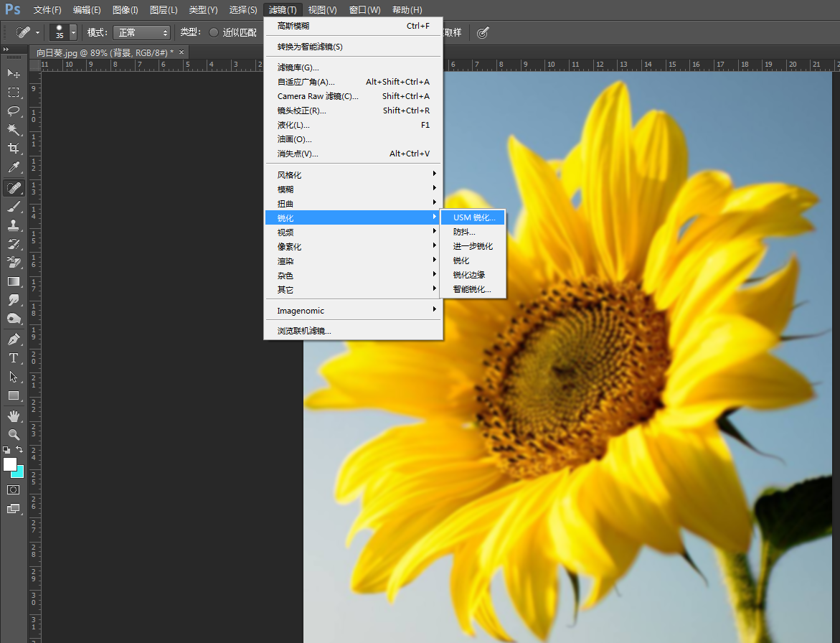Expand the 其它 submenu
Viewport: 840px width, 643px height.
[x=354, y=289]
